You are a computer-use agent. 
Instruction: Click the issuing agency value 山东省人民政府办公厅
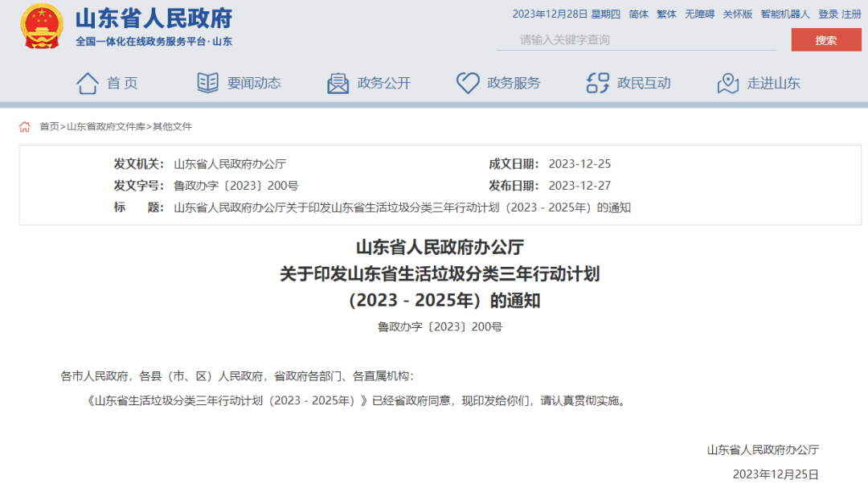coord(230,164)
